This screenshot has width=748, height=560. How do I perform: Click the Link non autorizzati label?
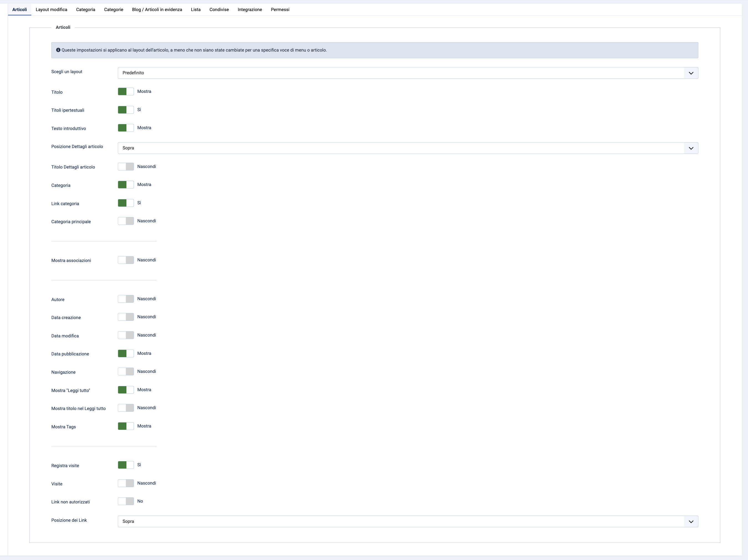point(70,502)
